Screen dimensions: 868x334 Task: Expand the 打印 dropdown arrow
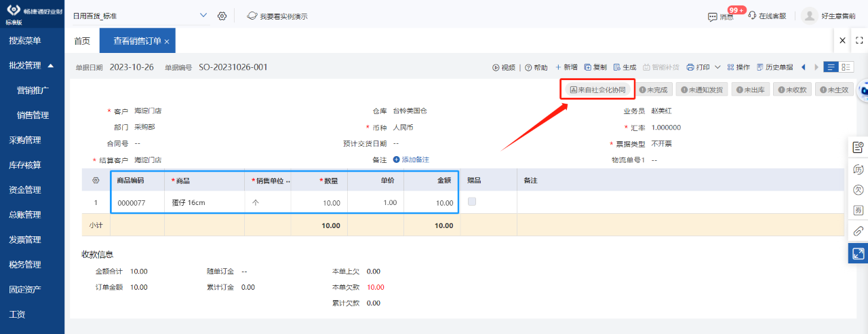(x=717, y=67)
